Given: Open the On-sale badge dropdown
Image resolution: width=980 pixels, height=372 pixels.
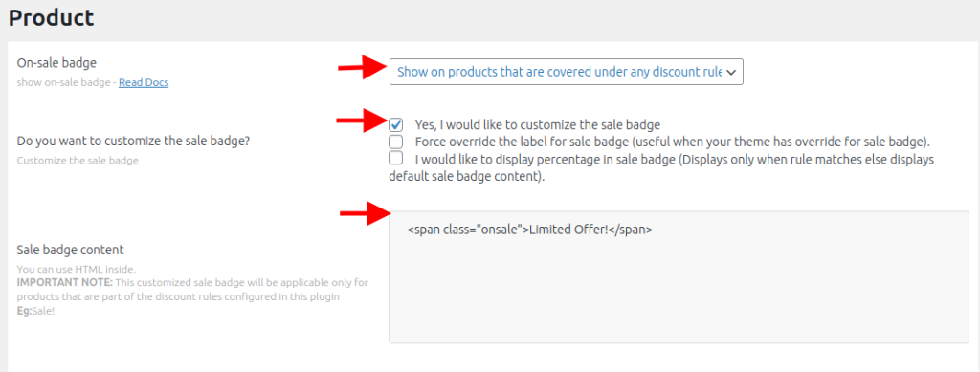Looking at the screenshot, I should [x=567, y=72].
